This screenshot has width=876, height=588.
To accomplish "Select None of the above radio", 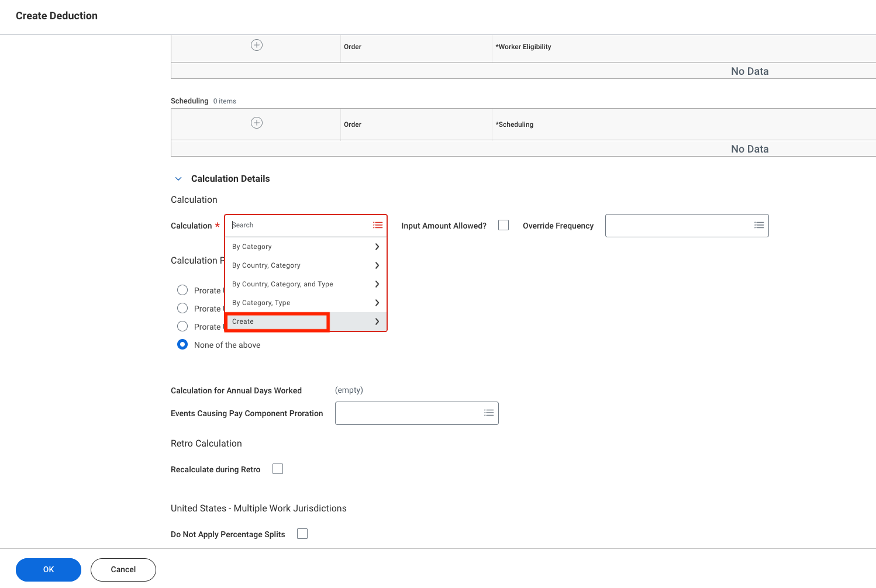I will coord(182,344).
